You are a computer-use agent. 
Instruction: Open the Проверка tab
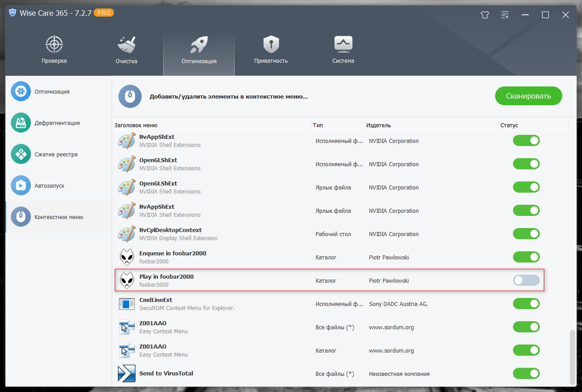[54, 49]
